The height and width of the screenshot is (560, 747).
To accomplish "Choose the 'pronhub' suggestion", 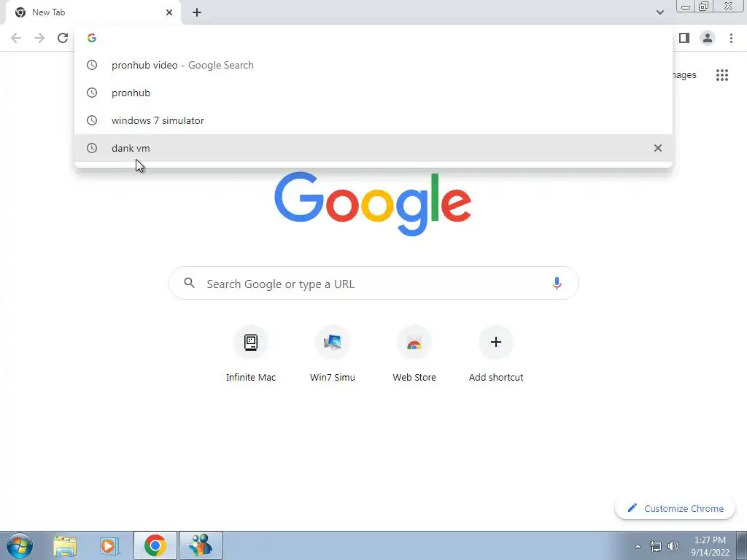I will click(x=373, y=93).
